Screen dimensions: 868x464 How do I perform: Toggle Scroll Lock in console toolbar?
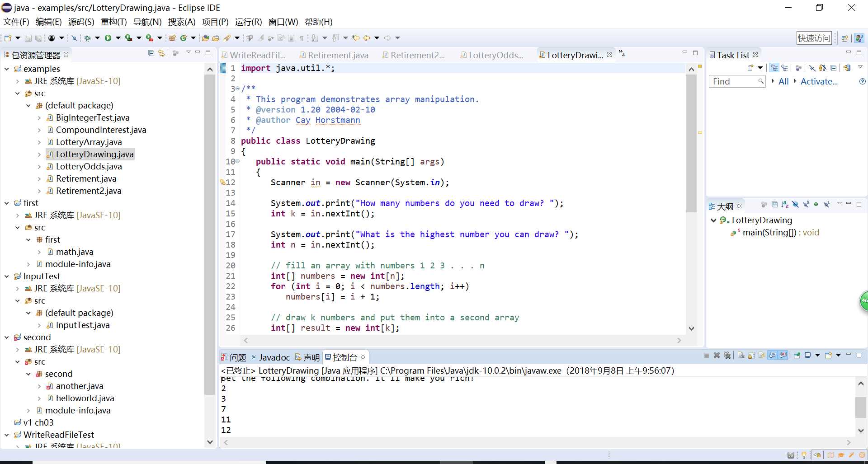coord(751,355)
